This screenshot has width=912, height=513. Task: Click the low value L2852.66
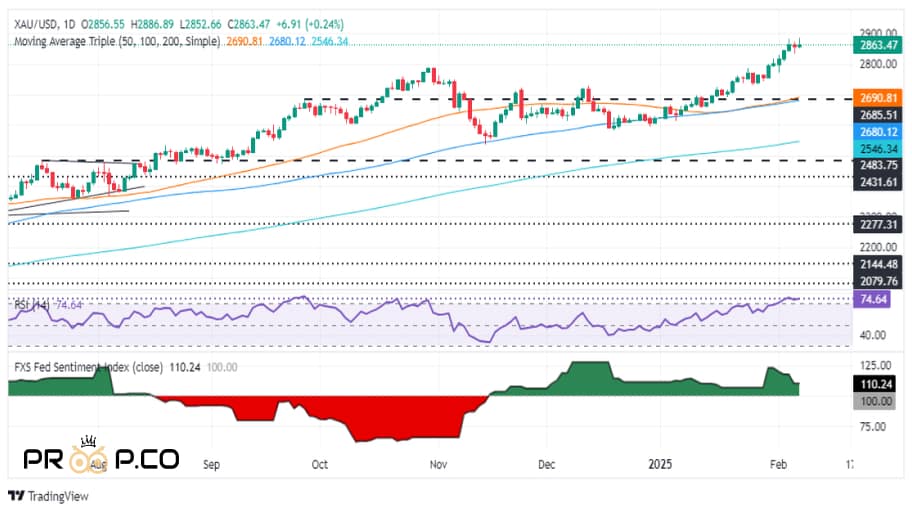point(200,24)
